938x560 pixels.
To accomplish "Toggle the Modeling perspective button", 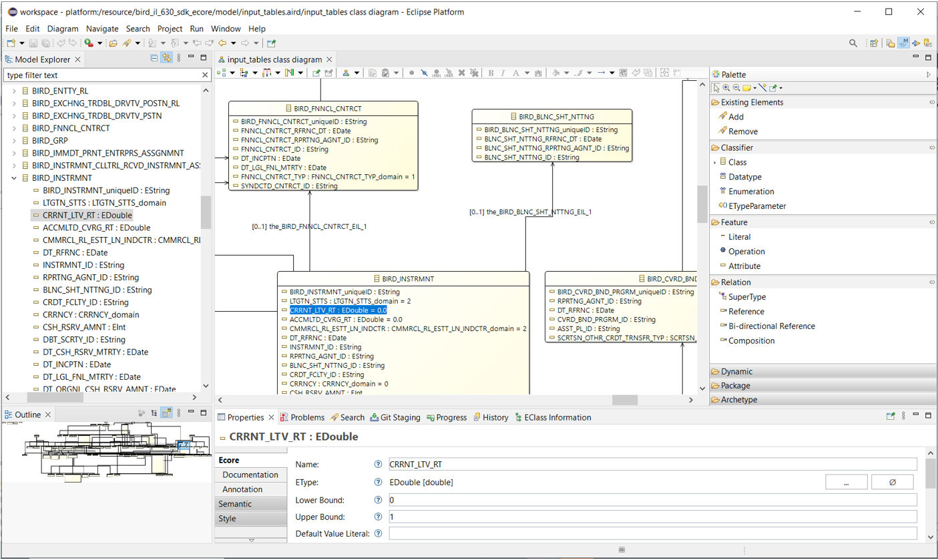I will coord(903,43).
